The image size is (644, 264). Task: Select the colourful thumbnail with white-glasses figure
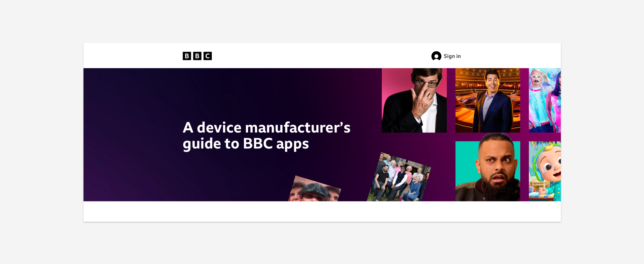click(545, 100)
